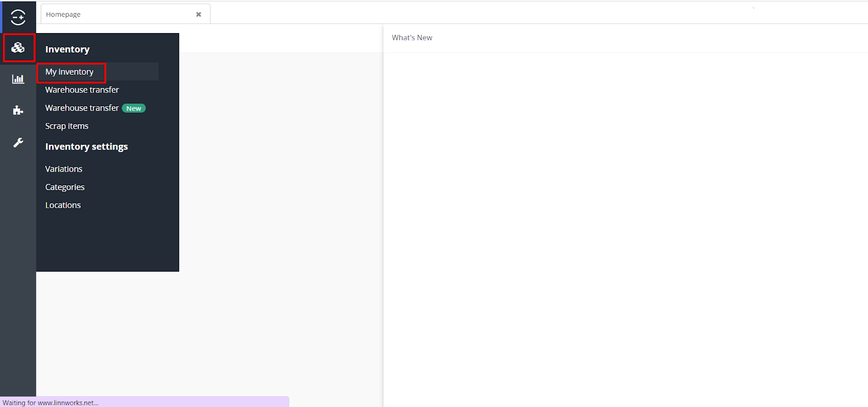Click the What's New panel title

(x=412, y=38)
